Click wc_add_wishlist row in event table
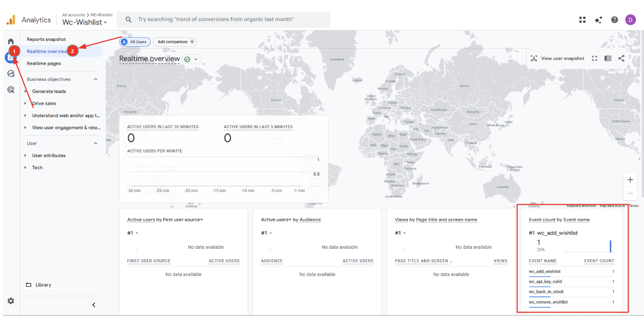 tap(571, 272)
